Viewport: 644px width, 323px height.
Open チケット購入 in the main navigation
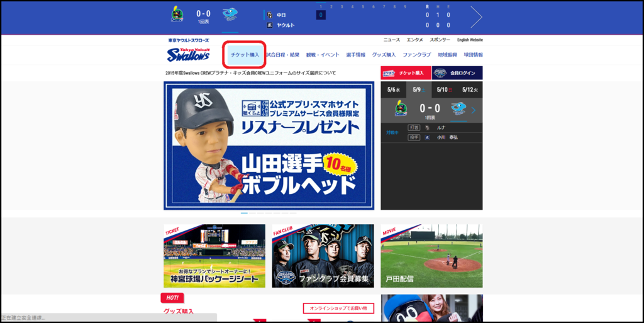[x=245, y=55]
